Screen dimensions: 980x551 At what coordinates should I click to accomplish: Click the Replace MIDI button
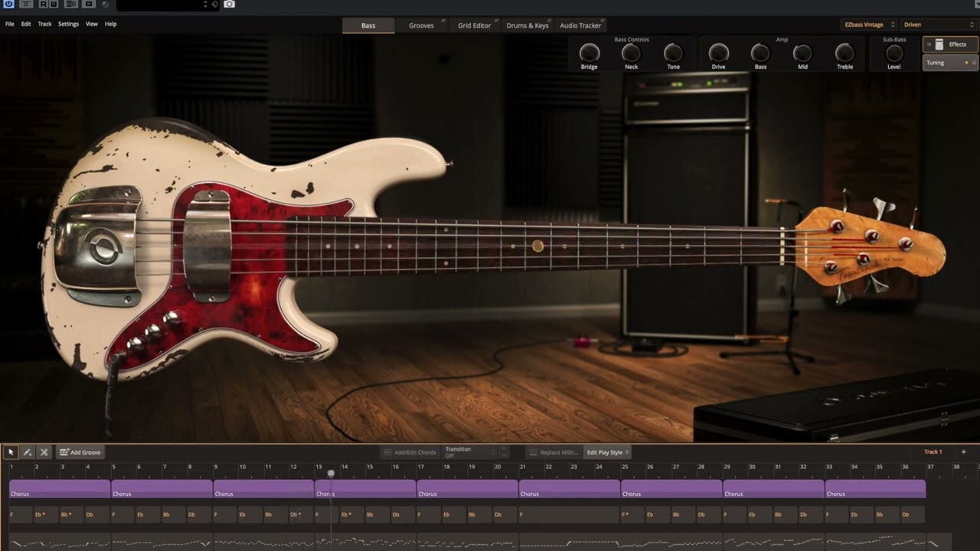click(554, 452)
